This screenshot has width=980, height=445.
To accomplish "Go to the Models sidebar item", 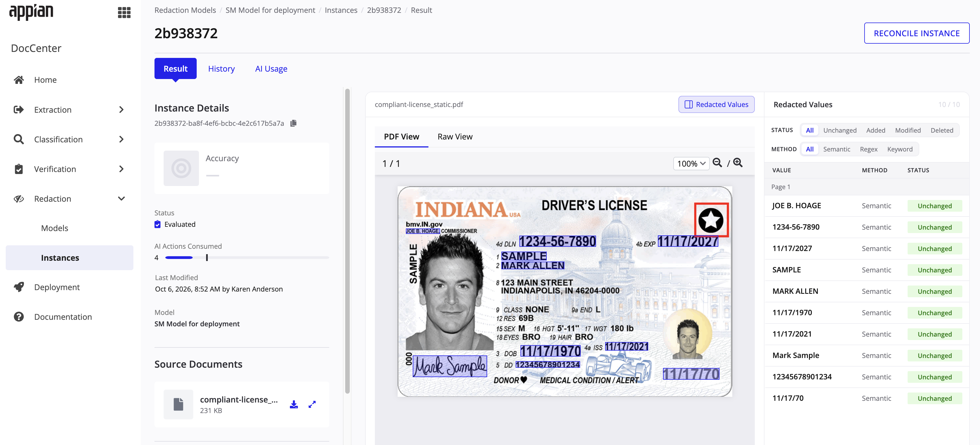I will point(54,228).
